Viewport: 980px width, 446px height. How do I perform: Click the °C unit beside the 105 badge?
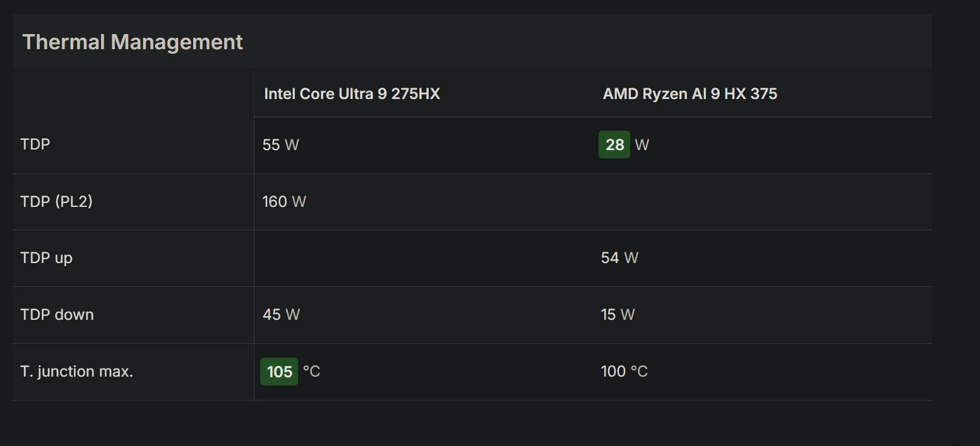[311, 372]
